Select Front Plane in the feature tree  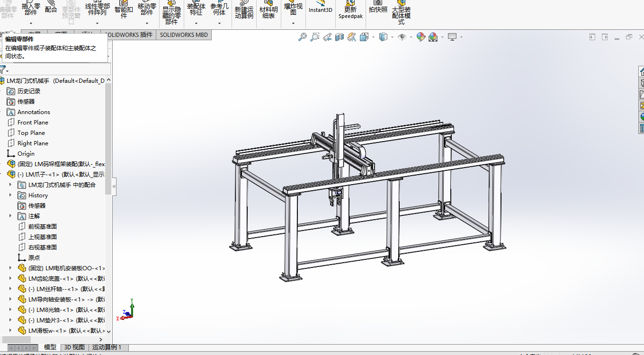(33, 122)
